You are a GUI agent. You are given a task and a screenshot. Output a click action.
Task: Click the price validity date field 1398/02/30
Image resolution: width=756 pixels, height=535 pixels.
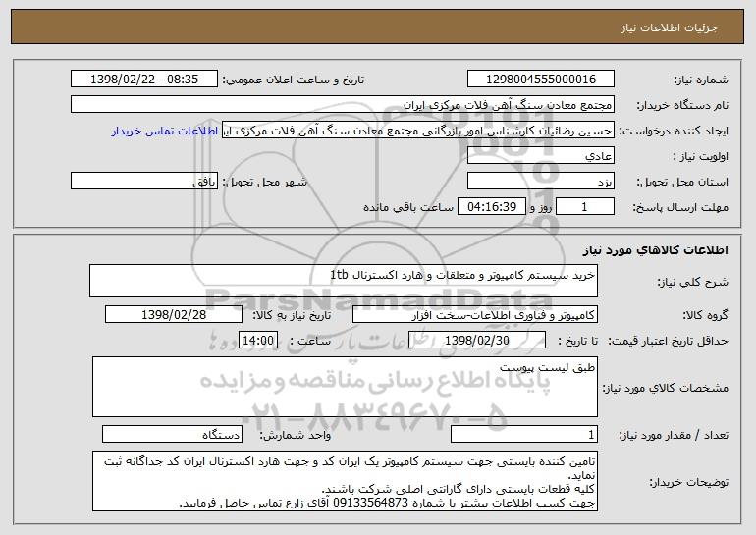[x=477, y=341]
